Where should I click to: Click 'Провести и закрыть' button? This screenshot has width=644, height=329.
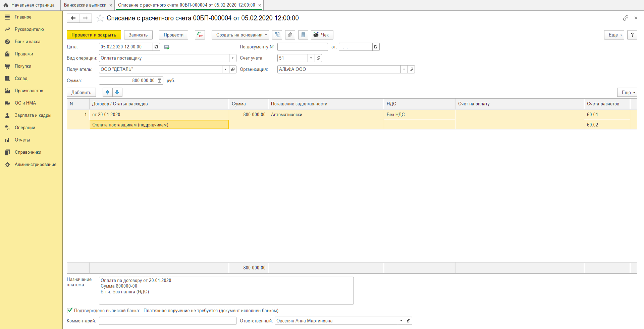94,35
